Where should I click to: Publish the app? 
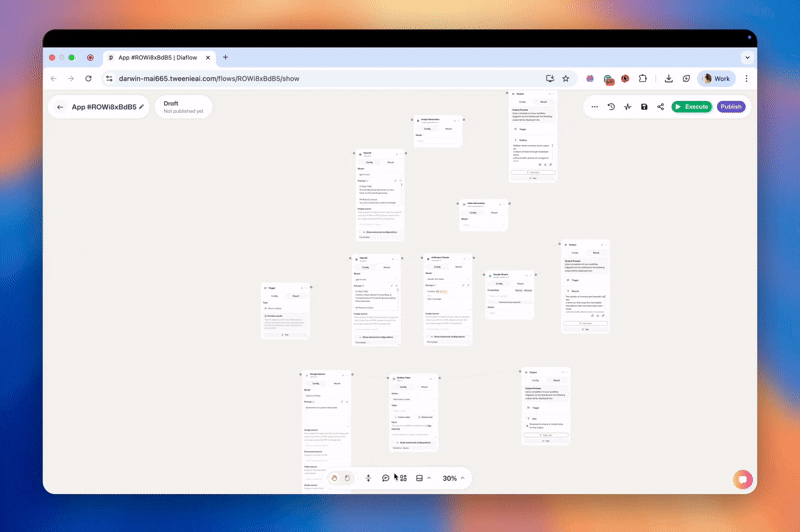[x=731, y=107]
